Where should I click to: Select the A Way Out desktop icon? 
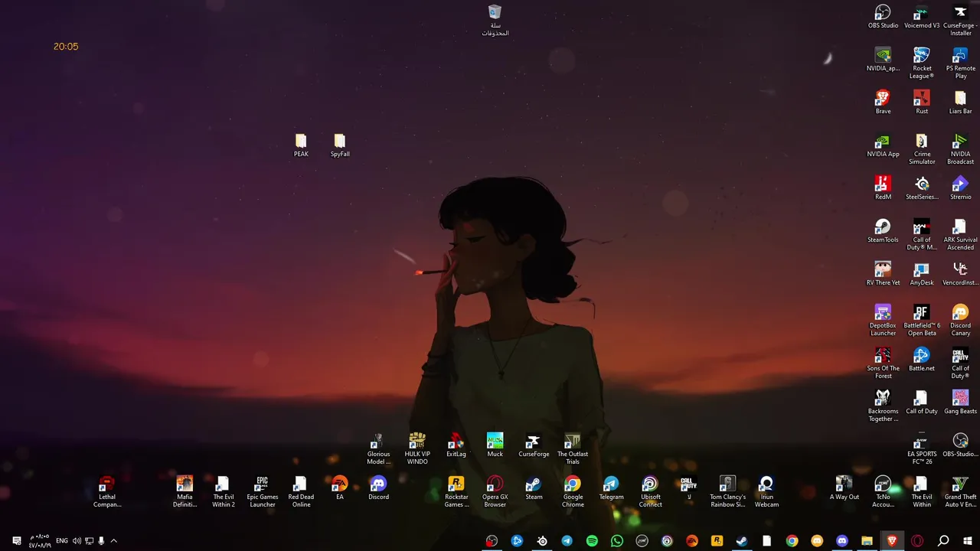coord(844,488)
